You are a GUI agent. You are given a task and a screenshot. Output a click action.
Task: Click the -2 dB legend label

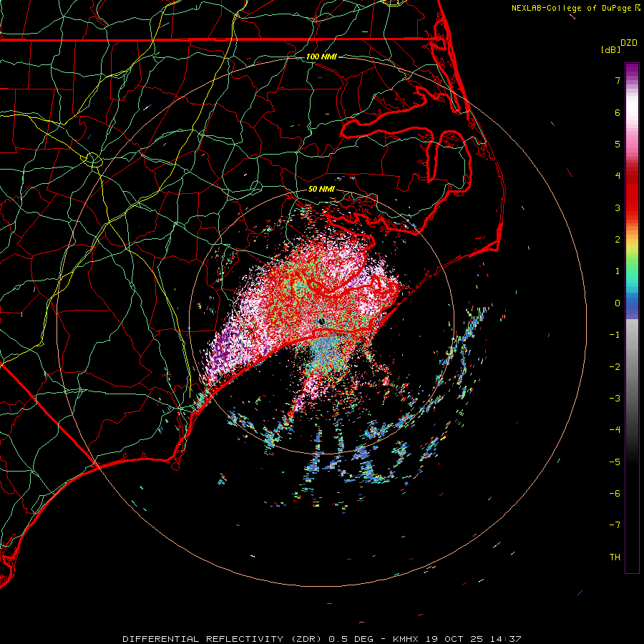click(615, 367)
